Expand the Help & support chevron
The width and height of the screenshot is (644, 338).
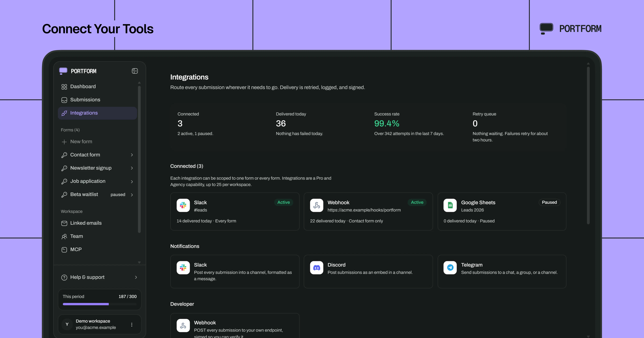(136, 277)
